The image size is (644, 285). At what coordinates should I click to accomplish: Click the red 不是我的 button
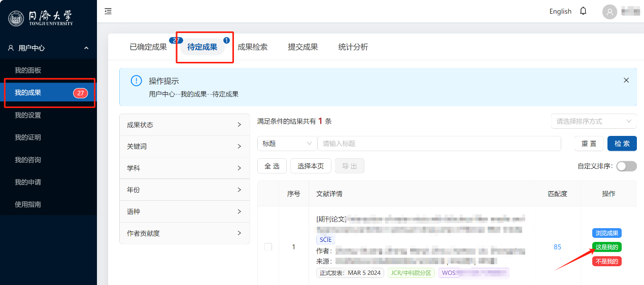(x=607, y=261)
